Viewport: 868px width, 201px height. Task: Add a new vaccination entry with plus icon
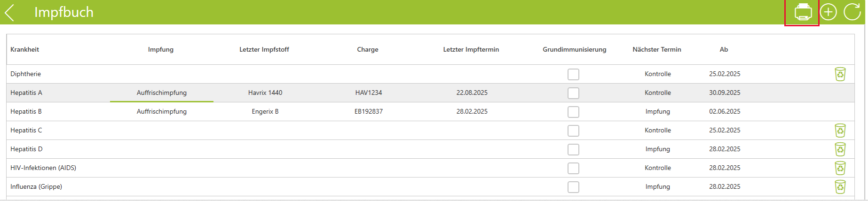(829, 12)
